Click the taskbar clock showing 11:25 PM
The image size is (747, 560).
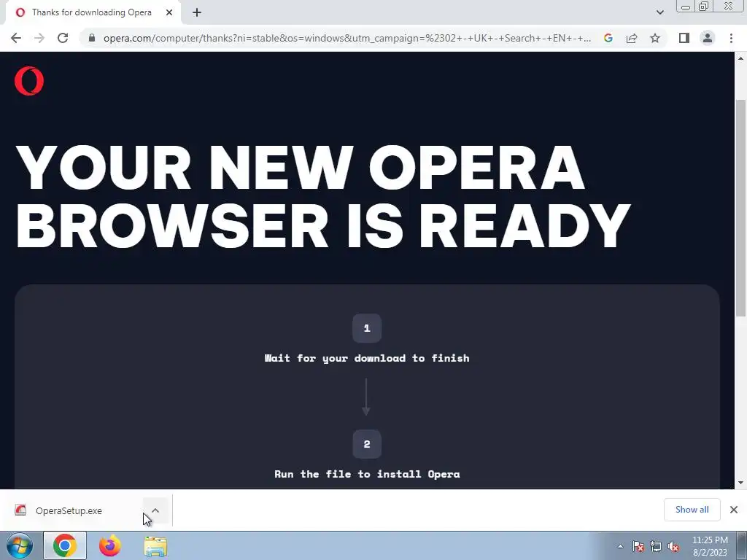710,545
